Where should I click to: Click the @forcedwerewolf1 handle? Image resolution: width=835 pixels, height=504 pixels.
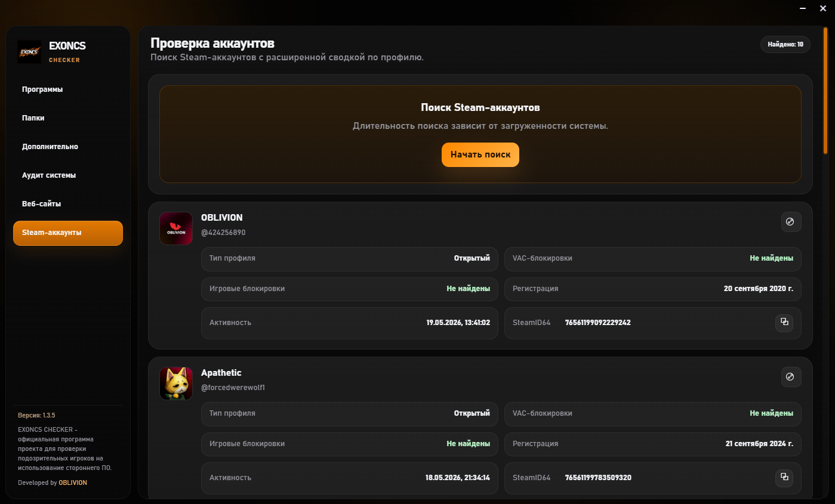click(x=233, y=388)
